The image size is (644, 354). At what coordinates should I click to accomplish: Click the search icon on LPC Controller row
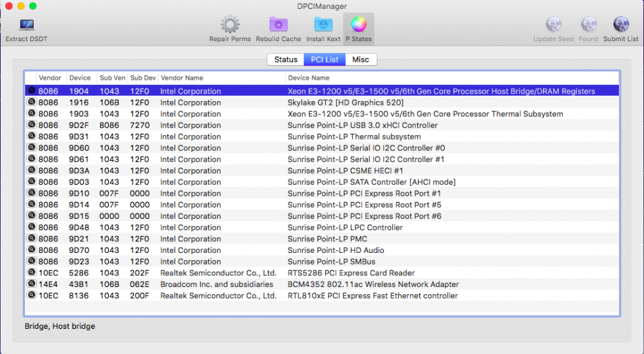coord(32,227)
